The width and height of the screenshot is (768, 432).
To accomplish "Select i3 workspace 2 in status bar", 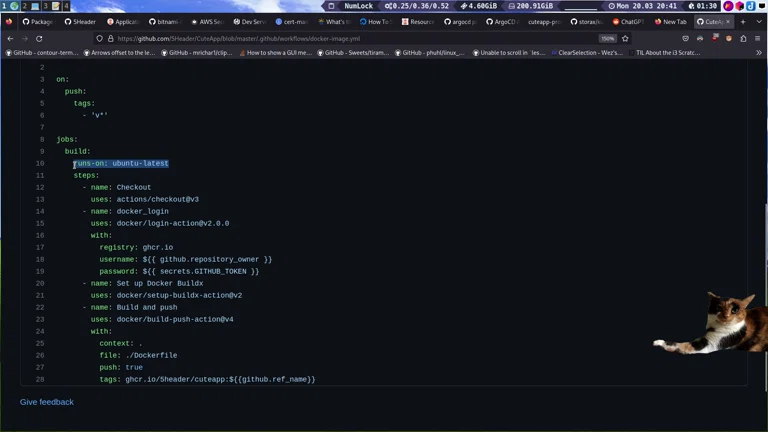I will pos(24,6).
